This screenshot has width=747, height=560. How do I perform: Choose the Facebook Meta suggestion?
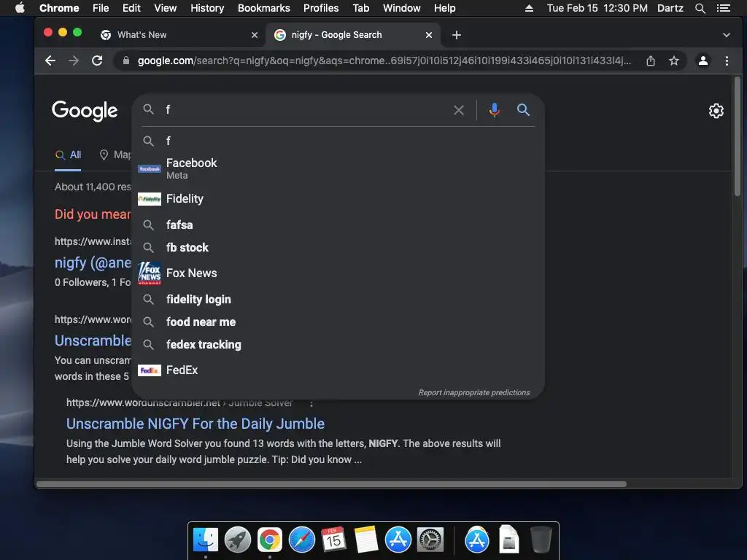coord(338,168)
